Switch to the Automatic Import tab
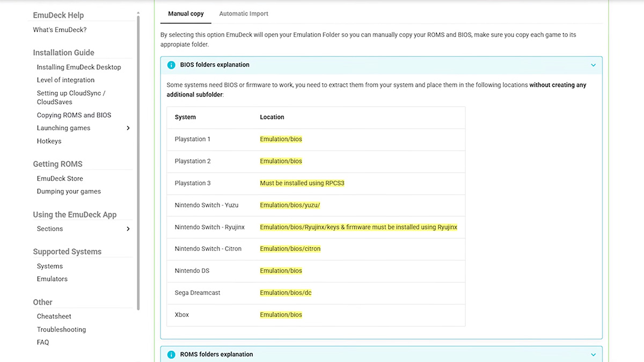This screenshot has width=644, height=362. pos(244,14)
